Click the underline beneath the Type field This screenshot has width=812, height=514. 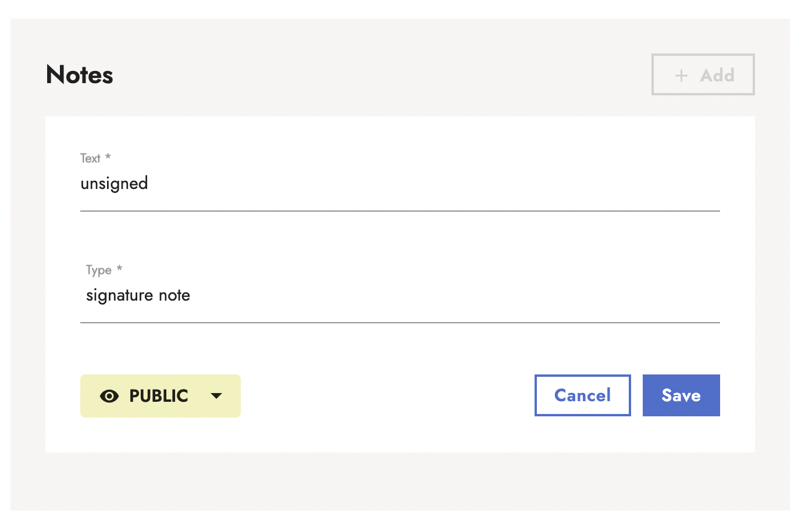400,322
